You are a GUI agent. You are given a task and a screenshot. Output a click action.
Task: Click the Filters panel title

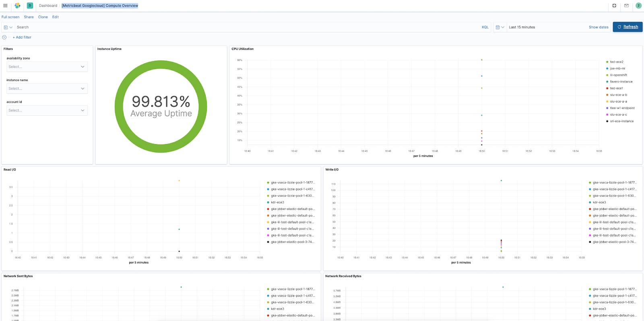[x=8, y=49]
